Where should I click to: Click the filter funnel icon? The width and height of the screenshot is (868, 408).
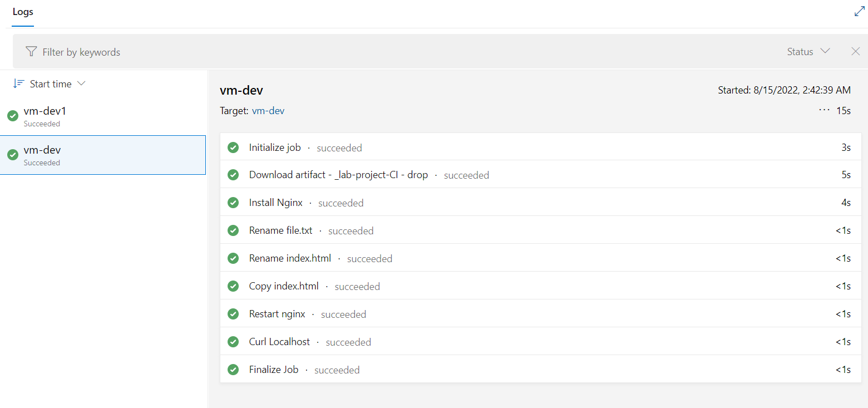31,51
